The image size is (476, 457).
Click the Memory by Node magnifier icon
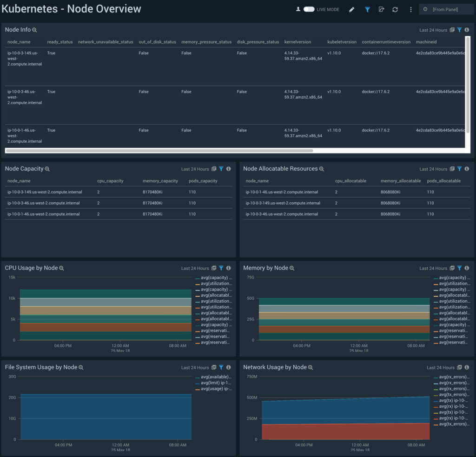pyautogui.click(x=292, y=268)
